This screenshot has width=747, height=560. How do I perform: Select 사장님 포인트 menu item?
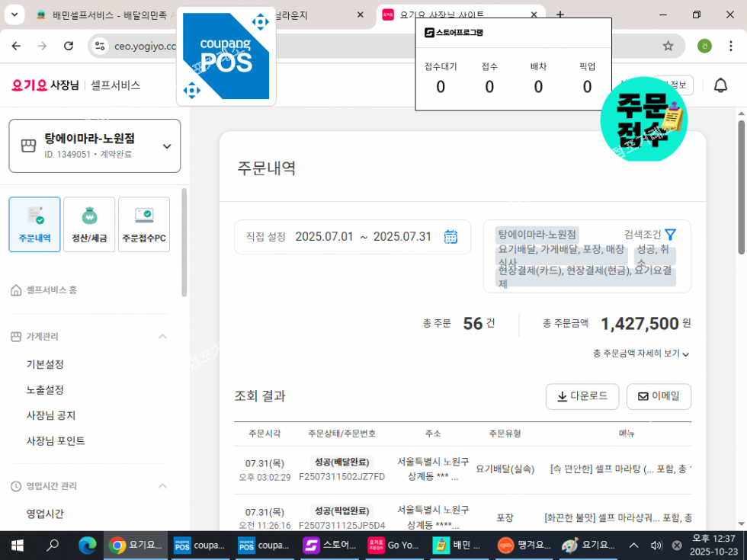(x=56, y=441)
